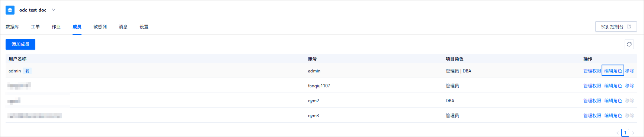Open the 设置 tab
The height and width of the screenshot is (137, 644).
point(144,27)
